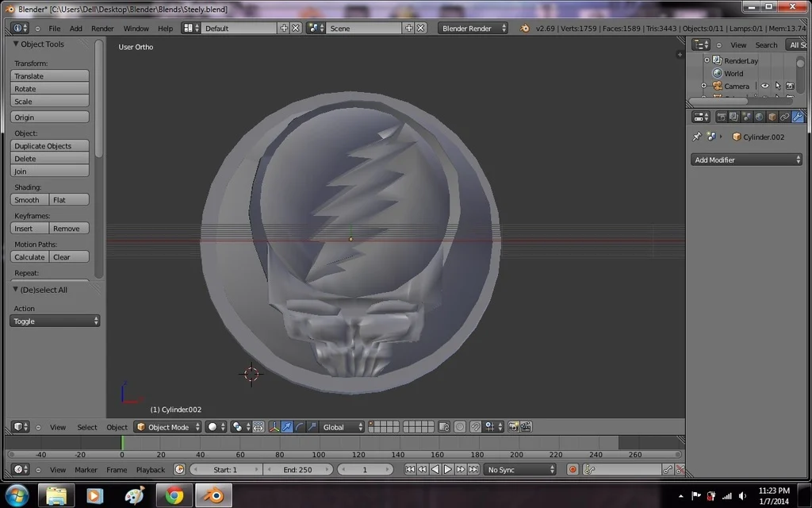The image size is (812, 508).
Task: Delete the current Scene
Action: point(420,28)
